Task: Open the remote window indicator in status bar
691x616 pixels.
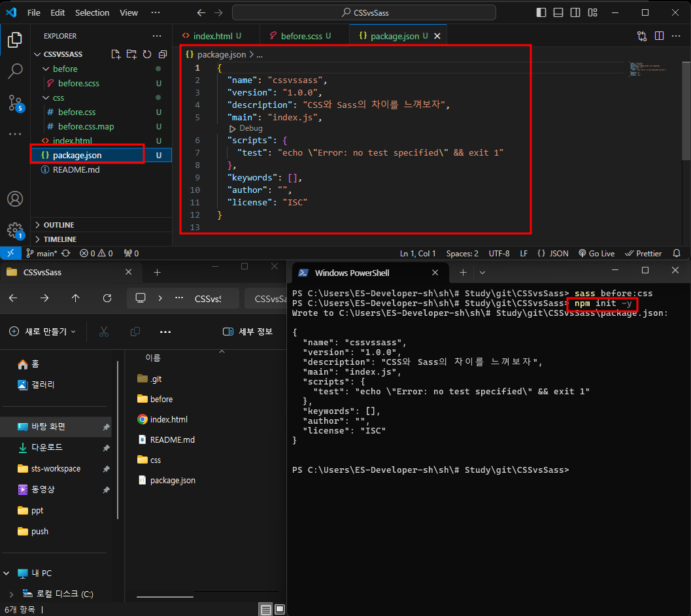Action: click(x=10, y=253)
